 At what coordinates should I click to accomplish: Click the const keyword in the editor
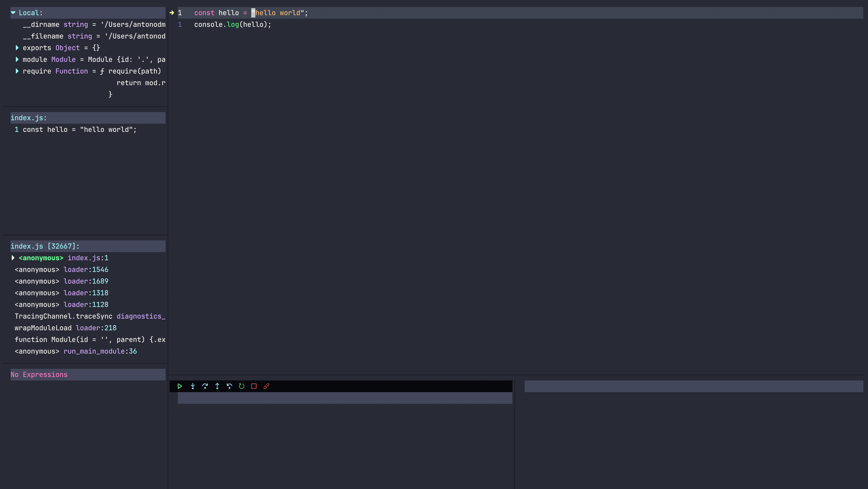[x=204, y=13]
